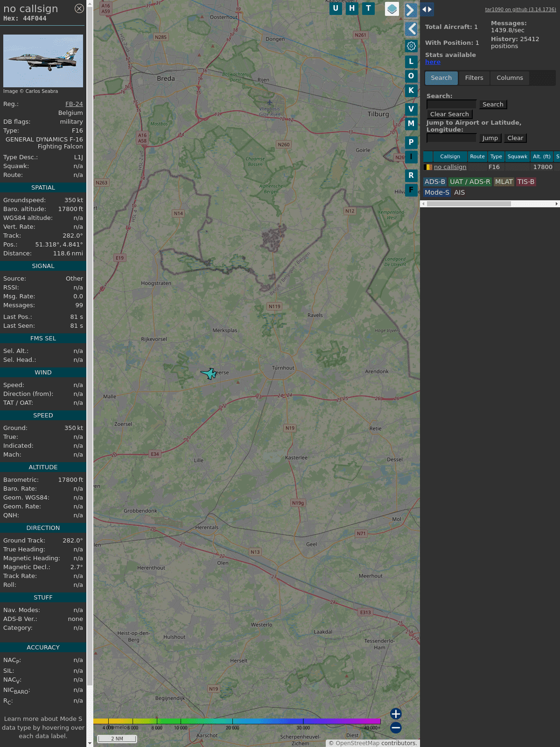Click the Hex: 44F044 label

coord(25,19)
